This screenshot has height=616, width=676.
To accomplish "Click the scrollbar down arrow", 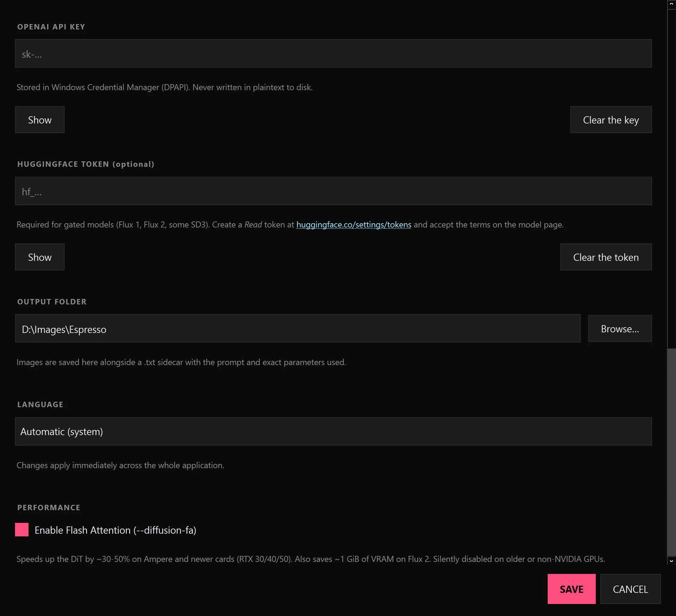I will [671, 560].
